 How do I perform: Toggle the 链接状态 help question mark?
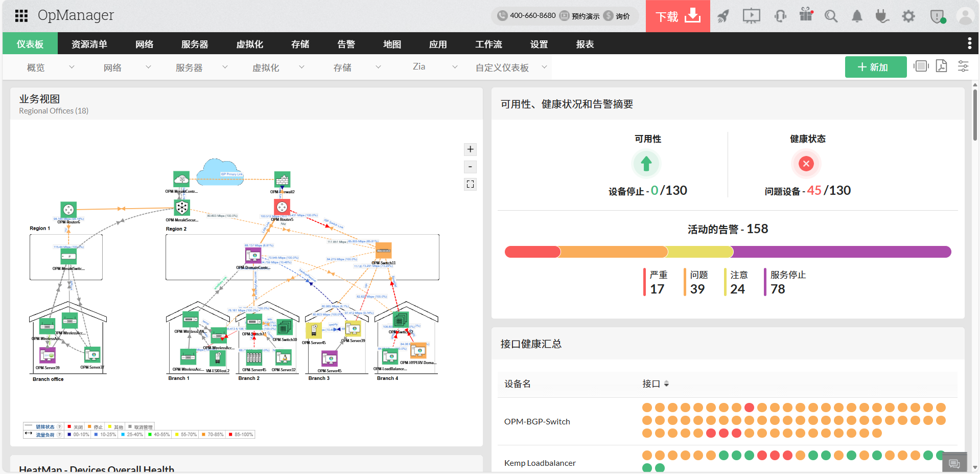59,427
